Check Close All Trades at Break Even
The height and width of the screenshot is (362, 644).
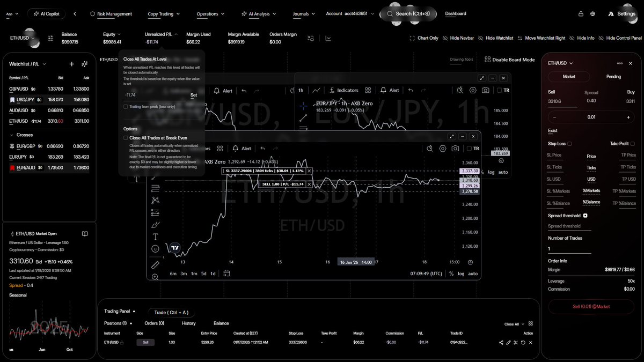tap(126, 138)
